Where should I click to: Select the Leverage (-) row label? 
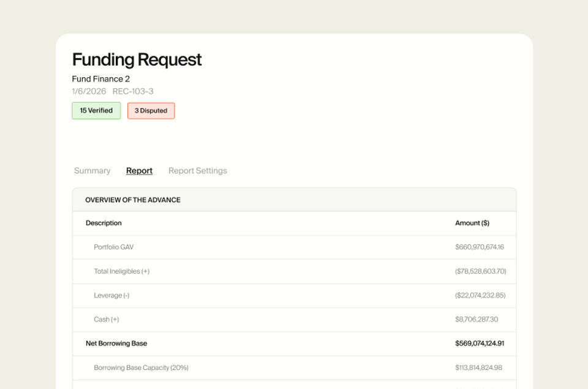tap(111, 295)
